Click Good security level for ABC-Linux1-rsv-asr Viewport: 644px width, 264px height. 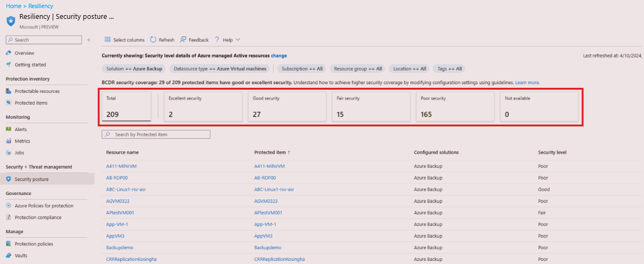coord(544,189)
